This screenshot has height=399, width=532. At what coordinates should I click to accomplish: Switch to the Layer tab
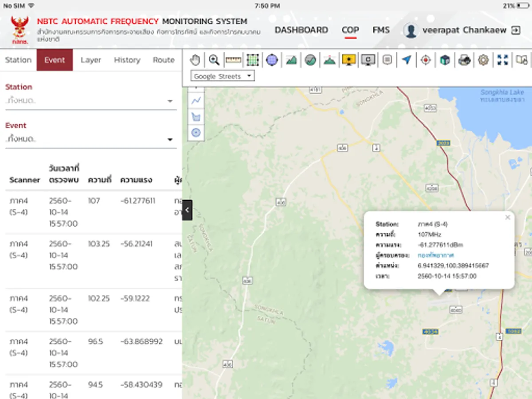(x=91, y=60)
